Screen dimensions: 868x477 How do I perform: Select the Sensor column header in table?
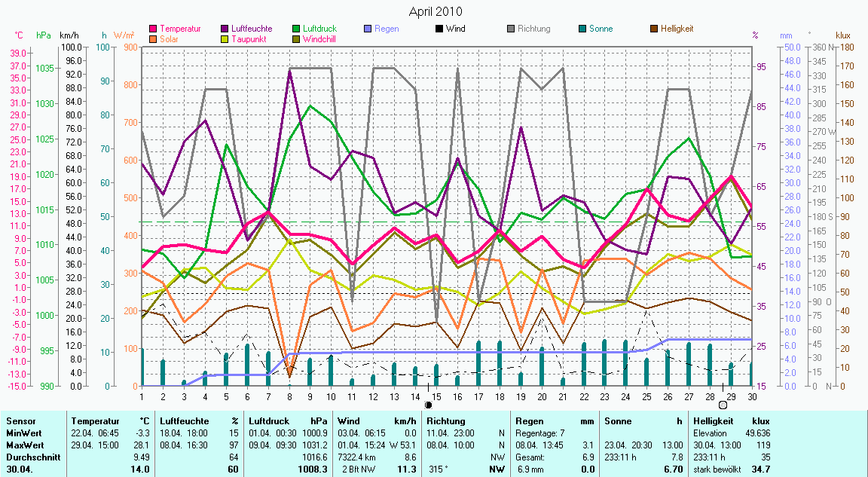pos(20,421)
